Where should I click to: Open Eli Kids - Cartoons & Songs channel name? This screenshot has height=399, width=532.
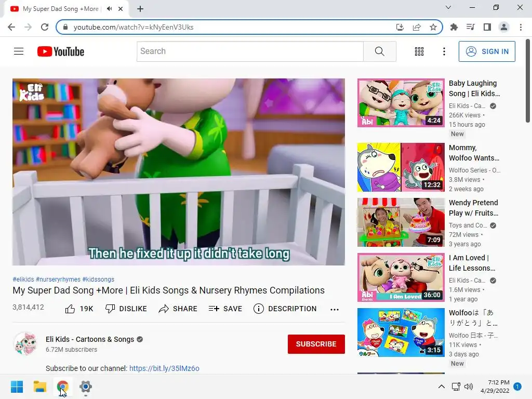[90, 339]
